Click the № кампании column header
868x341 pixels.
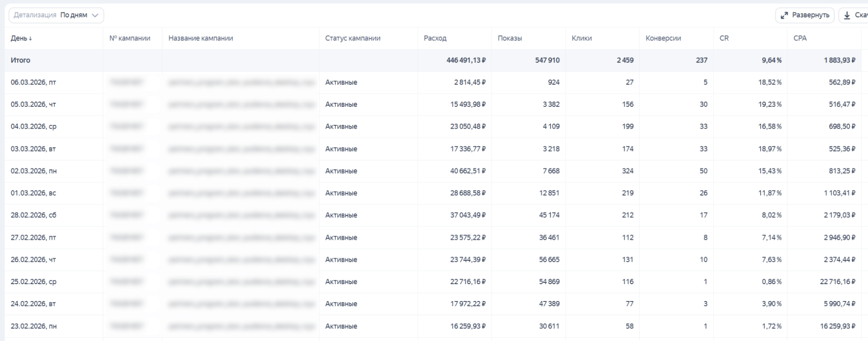[130, 38]
